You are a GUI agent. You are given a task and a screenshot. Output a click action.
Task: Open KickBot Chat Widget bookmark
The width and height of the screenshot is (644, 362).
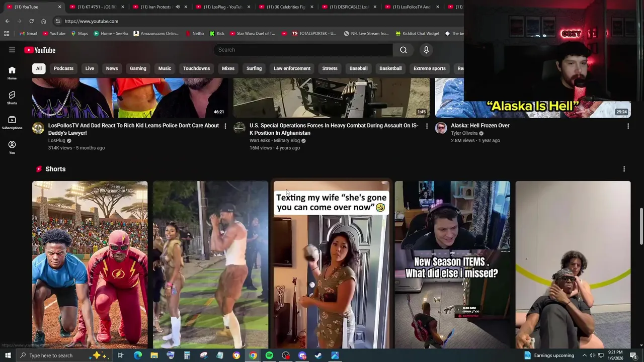(418, 34)
